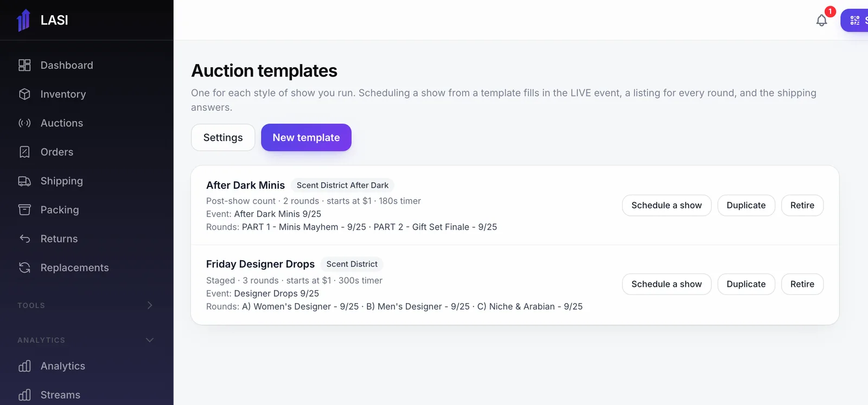This screenshot has width=868, height=405.
Task: Click 'Event: Designer Drops 9/25' text
Action: coord(263,293)
